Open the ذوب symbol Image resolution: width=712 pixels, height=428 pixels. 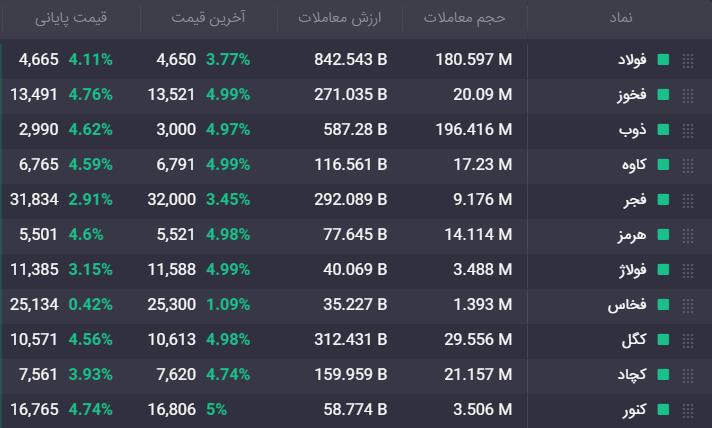[632, 130]
